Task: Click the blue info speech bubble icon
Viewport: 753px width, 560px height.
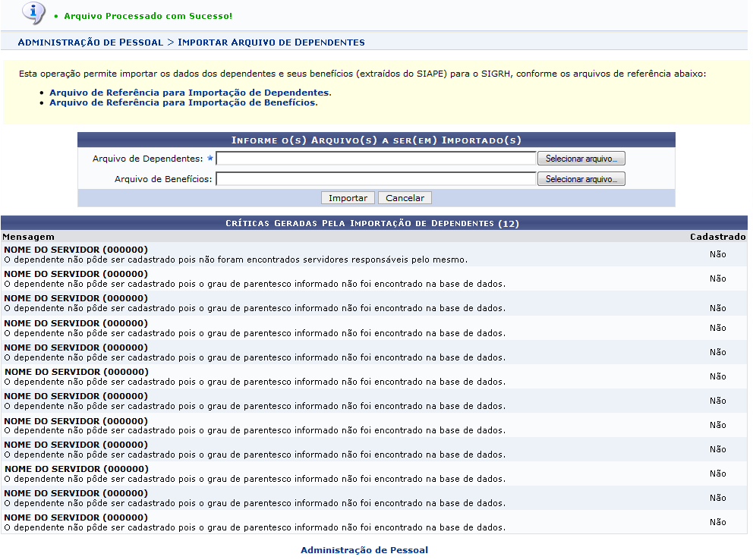Action: (x=33, y=13)
